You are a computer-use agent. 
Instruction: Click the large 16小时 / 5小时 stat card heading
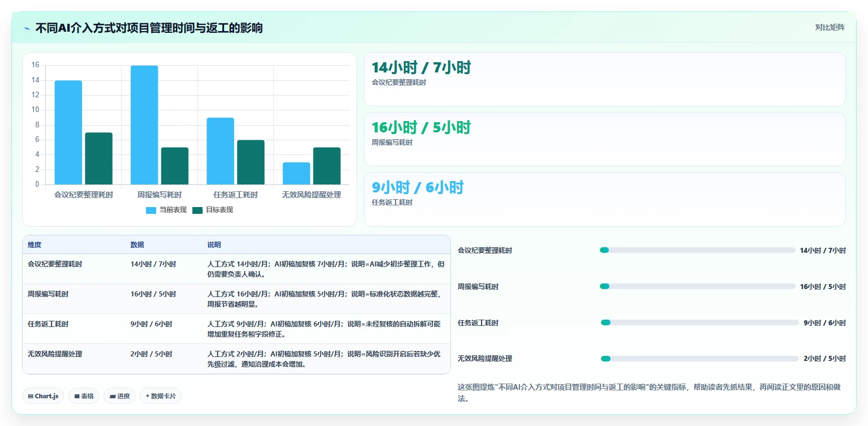421,127
